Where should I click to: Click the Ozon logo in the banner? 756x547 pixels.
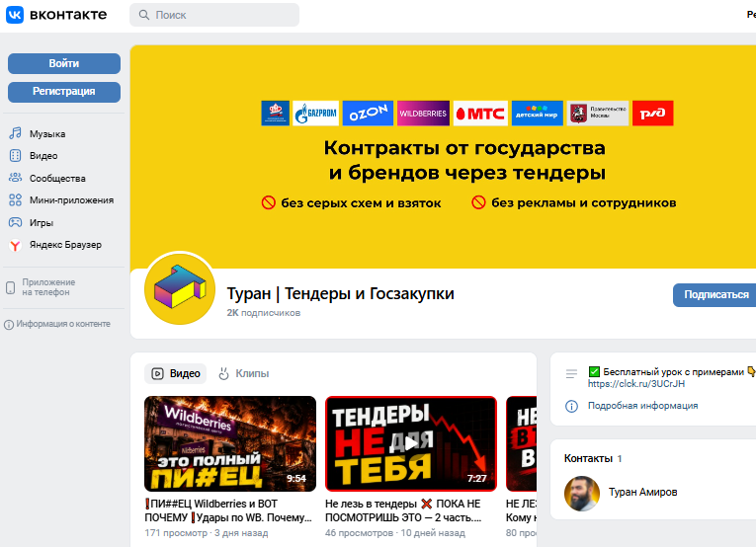click(x=368, y=114)
